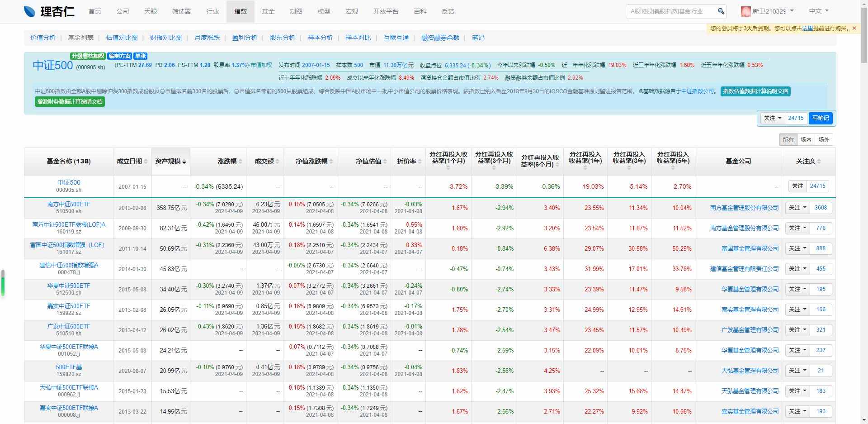This screenshot has height=424, width=868.
Task: Click the user avatar image
Action: click(746, 11)
